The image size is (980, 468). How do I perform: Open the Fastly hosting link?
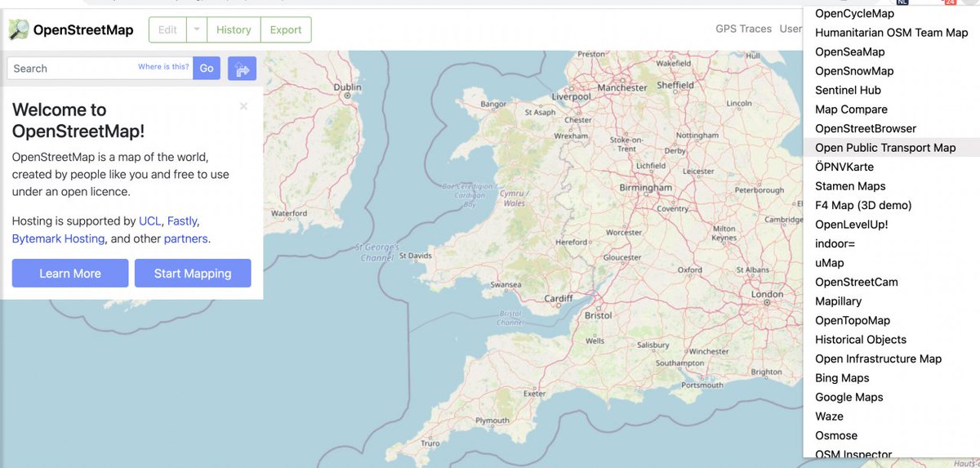(x=182, y=221)
